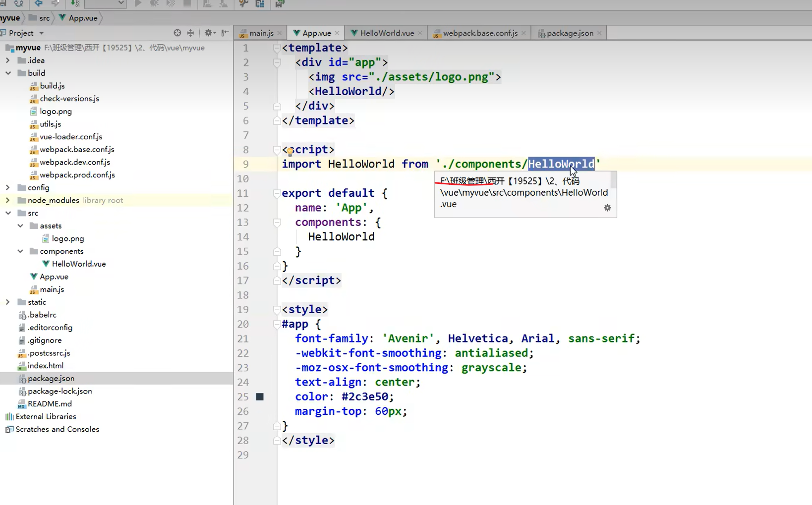Close the App.vue editor tab

[337, 33]
